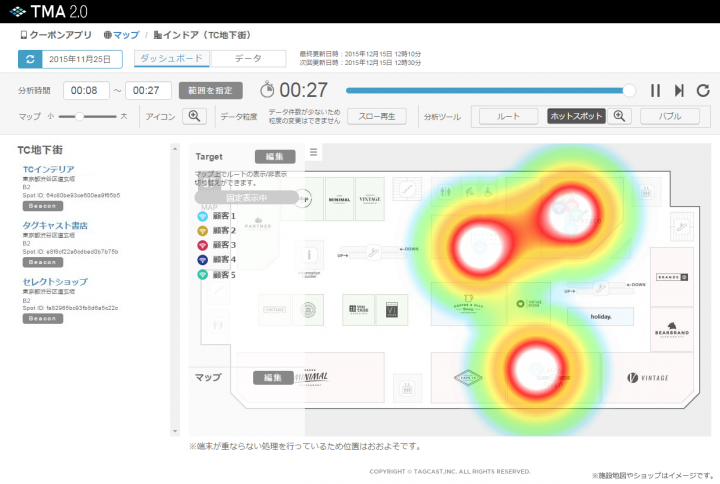The width and height of the screenshot is (720, 484).
Task: Click the TMA 2.0 logo
Action: [x=49, y=11]
